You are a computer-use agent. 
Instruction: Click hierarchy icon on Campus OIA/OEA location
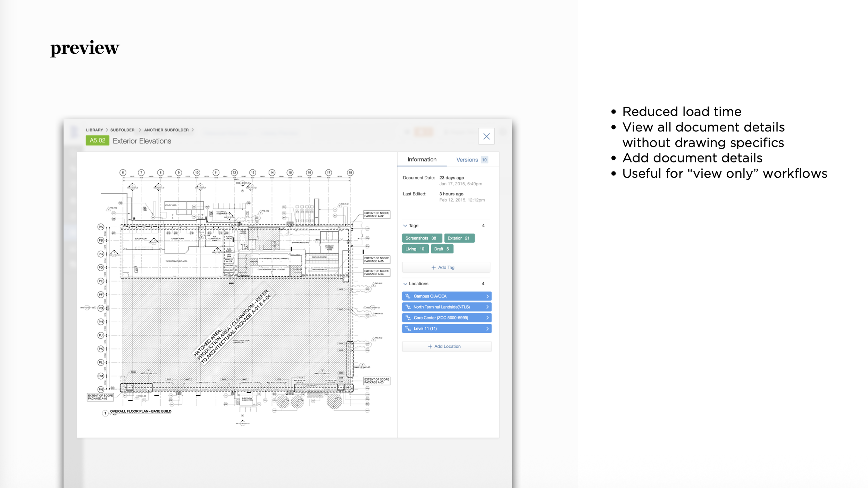pyautogui.click(x=408, y=296)
